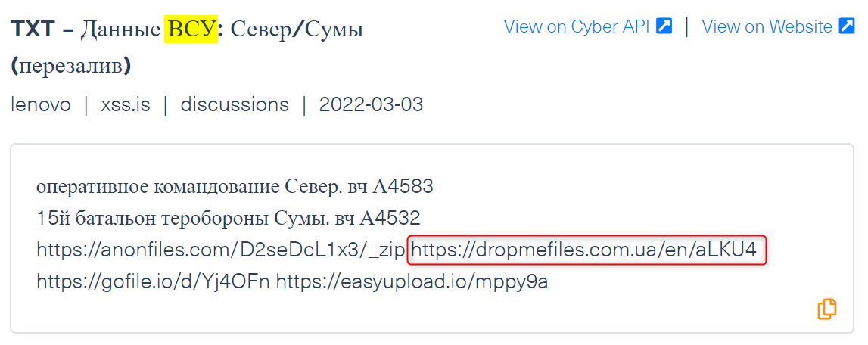
Task: Visit the gofile.io/d/Yj4OFn link
Action: pyautogui.click(x=154, y=282)
